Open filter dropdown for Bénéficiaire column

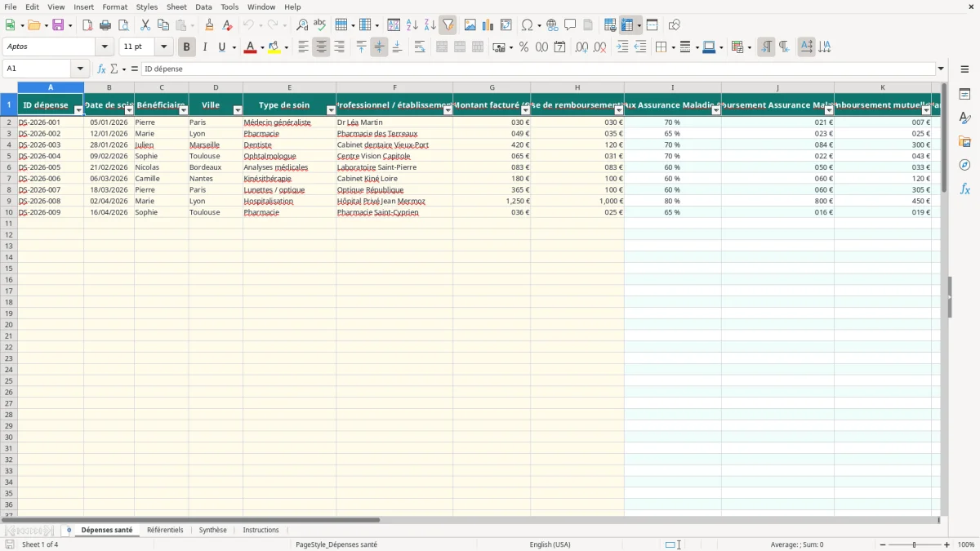coord(183,110)
